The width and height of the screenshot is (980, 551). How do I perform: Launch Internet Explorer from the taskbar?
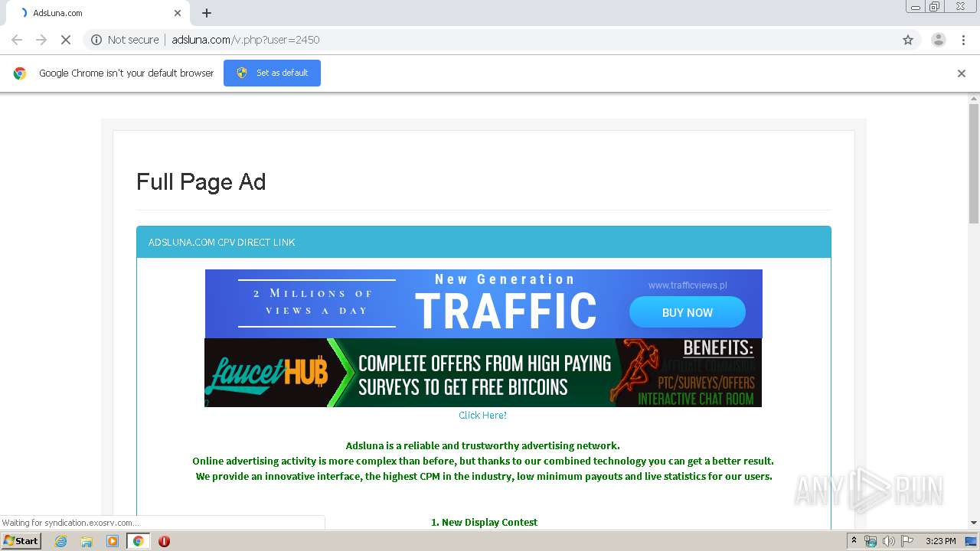(x=61, y=541)
